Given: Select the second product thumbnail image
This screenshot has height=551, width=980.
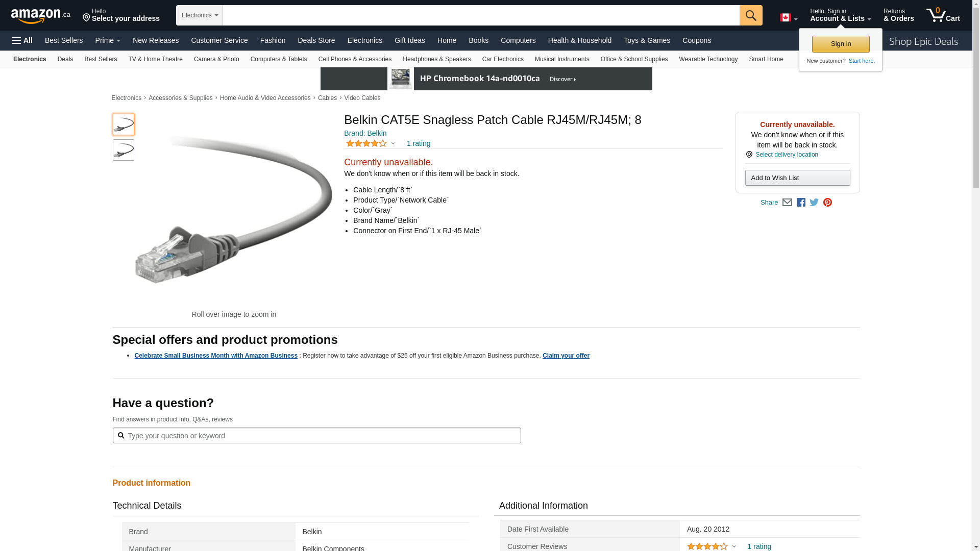Looking at the screenshot, I should tap(124, 150).
